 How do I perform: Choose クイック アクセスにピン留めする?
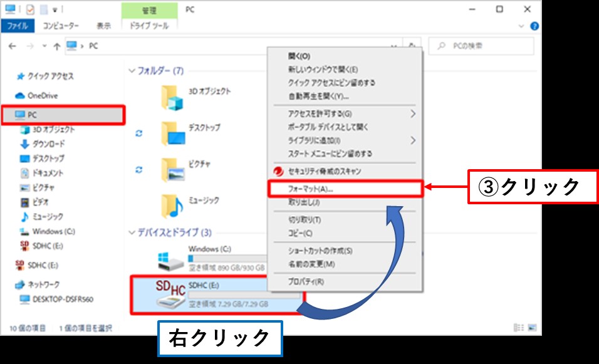[331, 83]
